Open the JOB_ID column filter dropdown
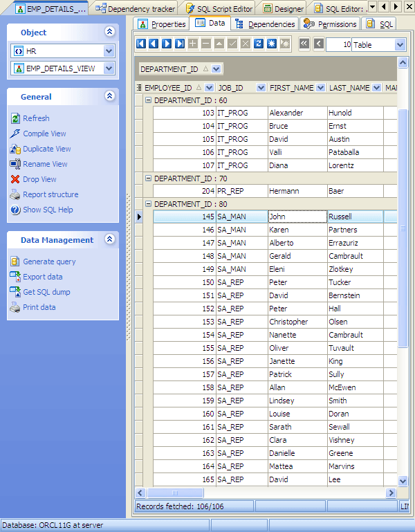The height and width of the screenshot is (532, 415). [x=261, y=88]
